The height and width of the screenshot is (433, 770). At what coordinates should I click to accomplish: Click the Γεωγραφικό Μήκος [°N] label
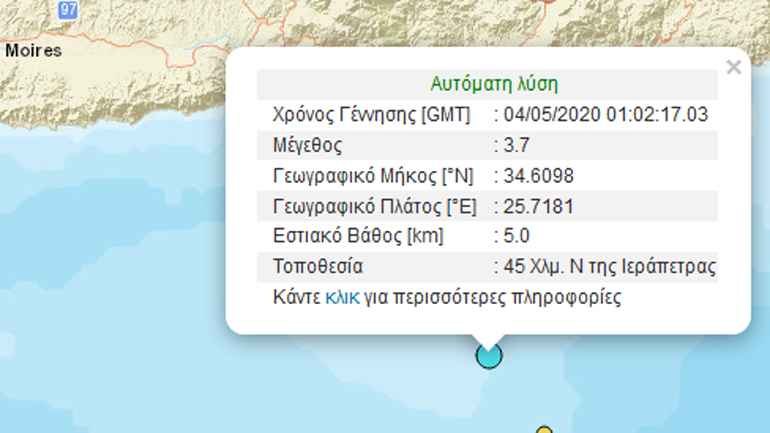[373, 176]
